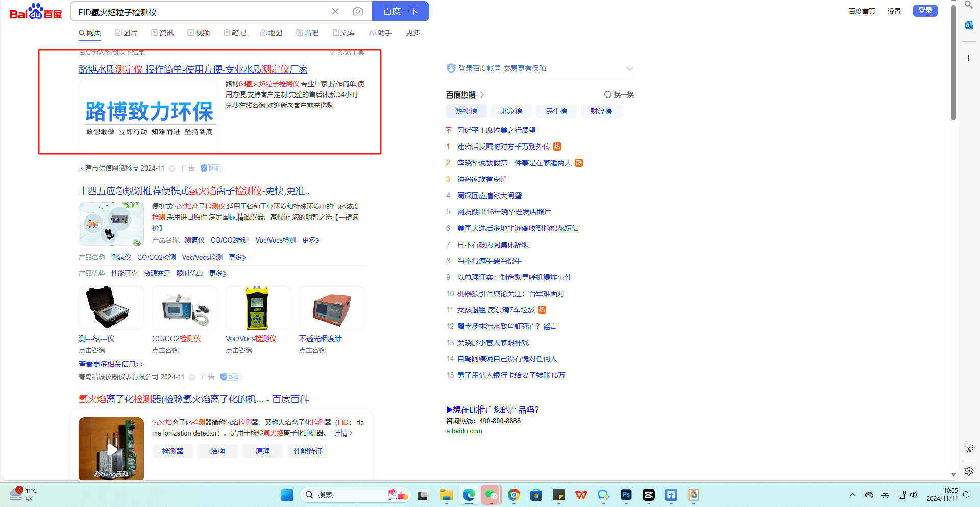
Task: Show hidden system tray icons
Action: (852, 495)
